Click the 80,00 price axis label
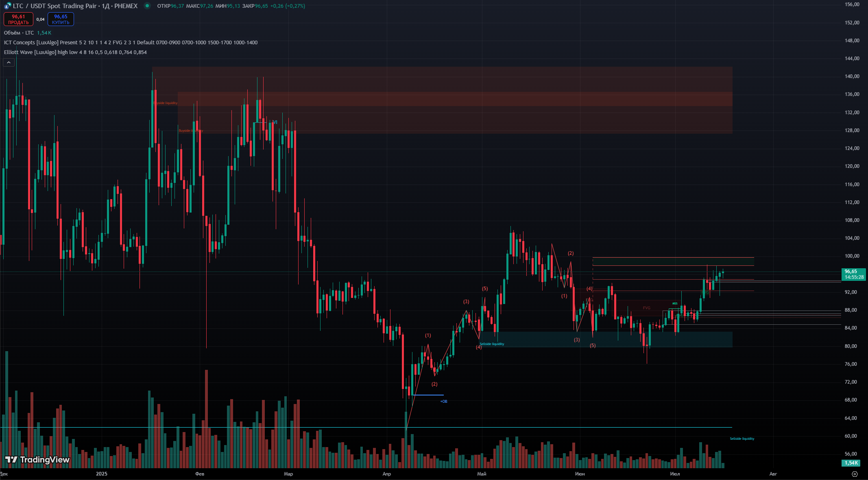This screenshot has width=868, height=480. 851,346
